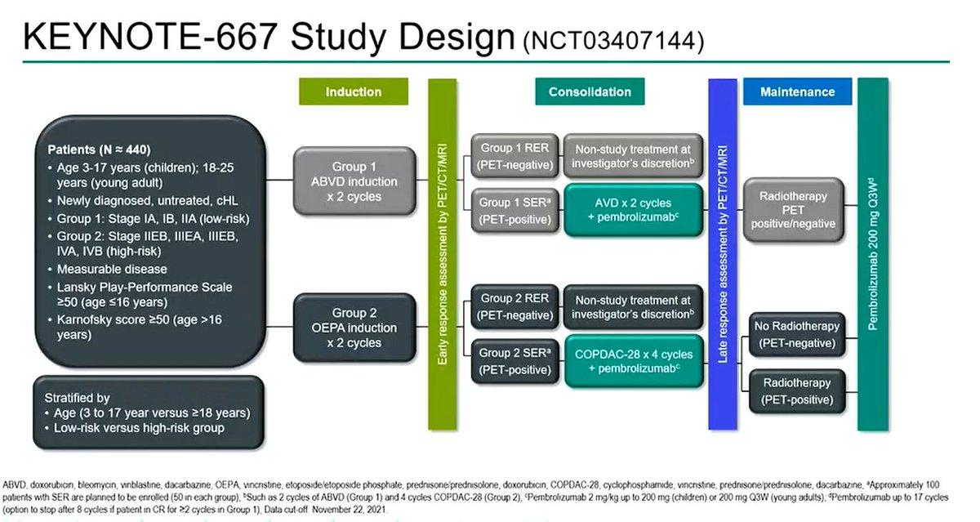The width and height of the screenshot is (980, 522).
Task: Click the Pembrolizumab 200 mg Q3W vertical bar
Action: [873, 254]
